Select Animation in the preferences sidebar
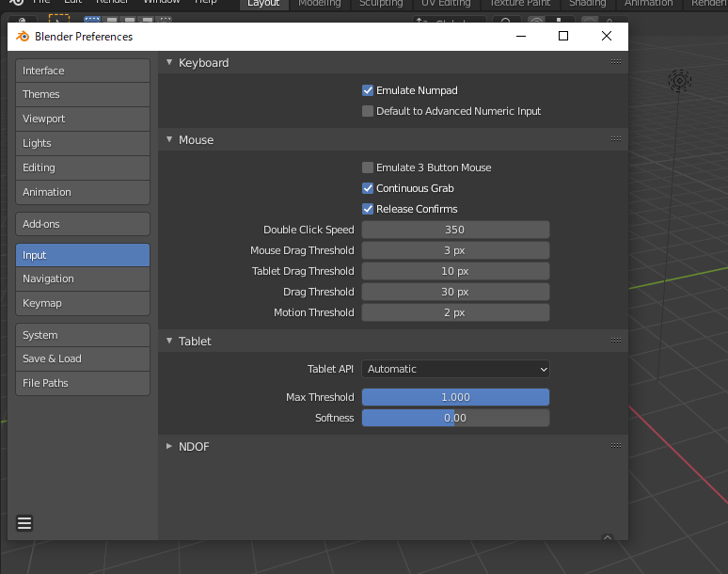 [x=83, y=192]
